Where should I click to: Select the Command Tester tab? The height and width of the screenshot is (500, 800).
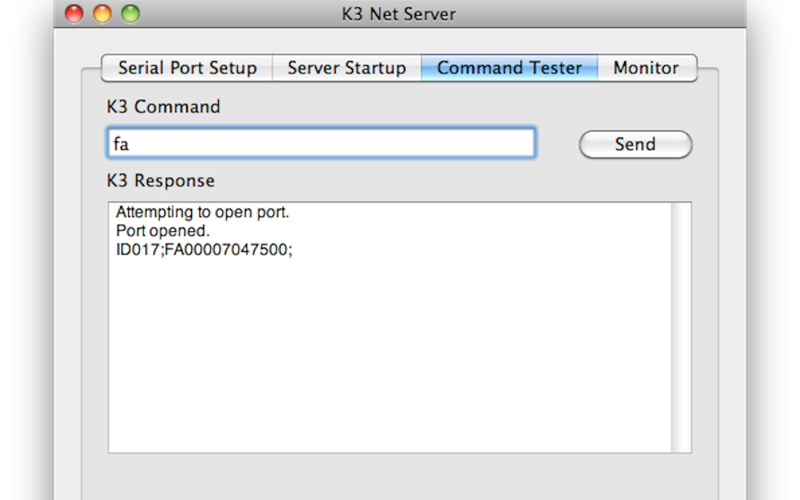(x=509, y=68)
